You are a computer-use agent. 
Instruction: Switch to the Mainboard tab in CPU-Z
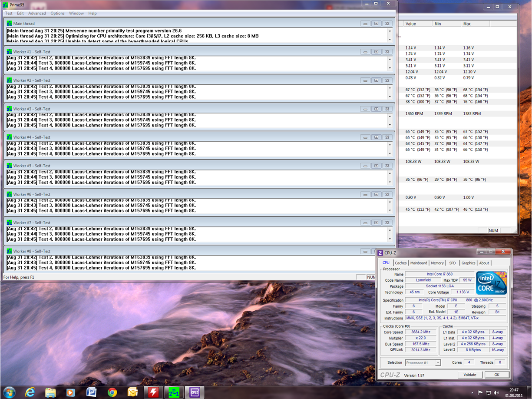point(419,263)
